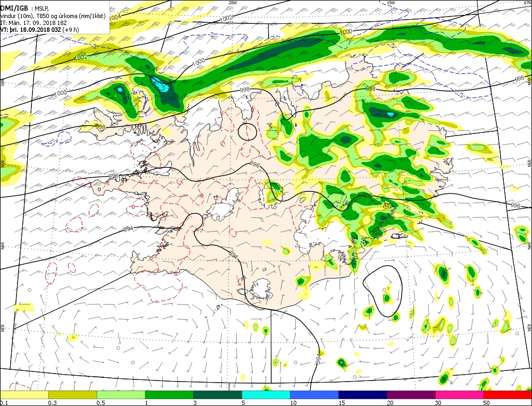Click the '10' legend value
The height and width of the screenshot is (406, 532).
(294, 403)
